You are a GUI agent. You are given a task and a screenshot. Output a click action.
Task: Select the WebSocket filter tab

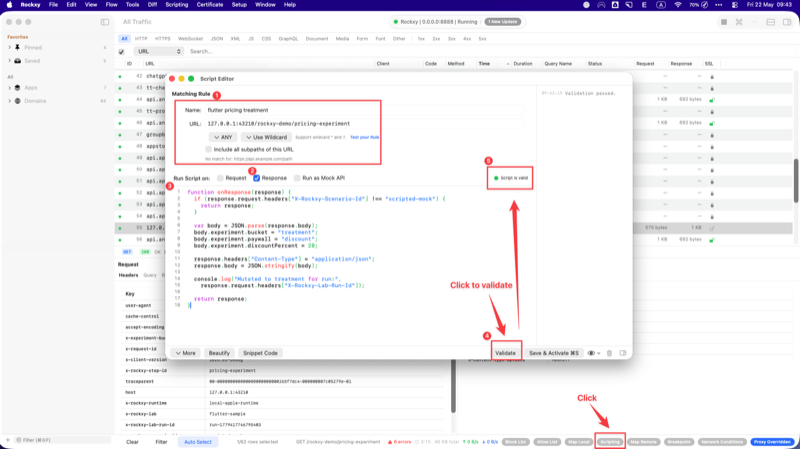[x=190, y=39]
